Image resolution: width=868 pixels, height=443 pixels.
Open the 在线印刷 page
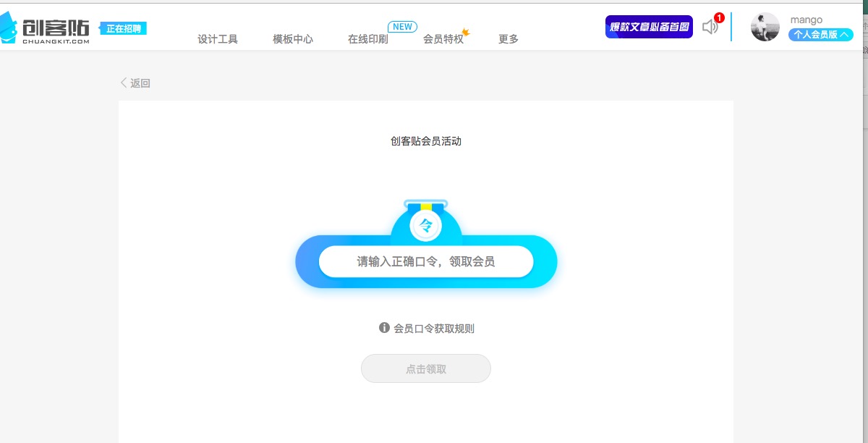367,39
